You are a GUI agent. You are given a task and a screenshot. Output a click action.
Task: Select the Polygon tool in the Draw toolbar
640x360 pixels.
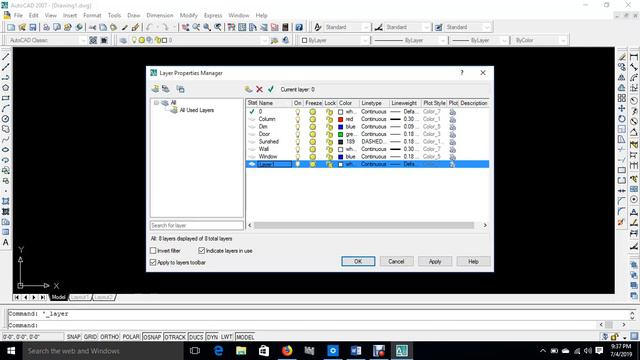pos(6,88)
